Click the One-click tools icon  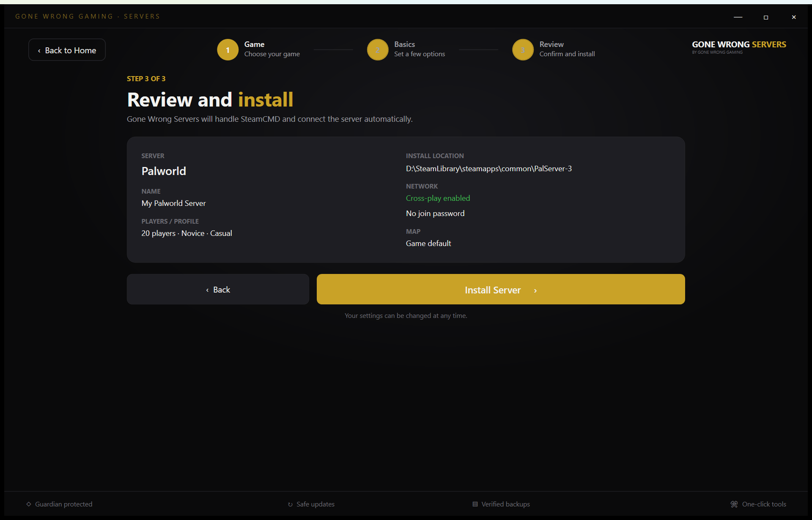(734, 504)
